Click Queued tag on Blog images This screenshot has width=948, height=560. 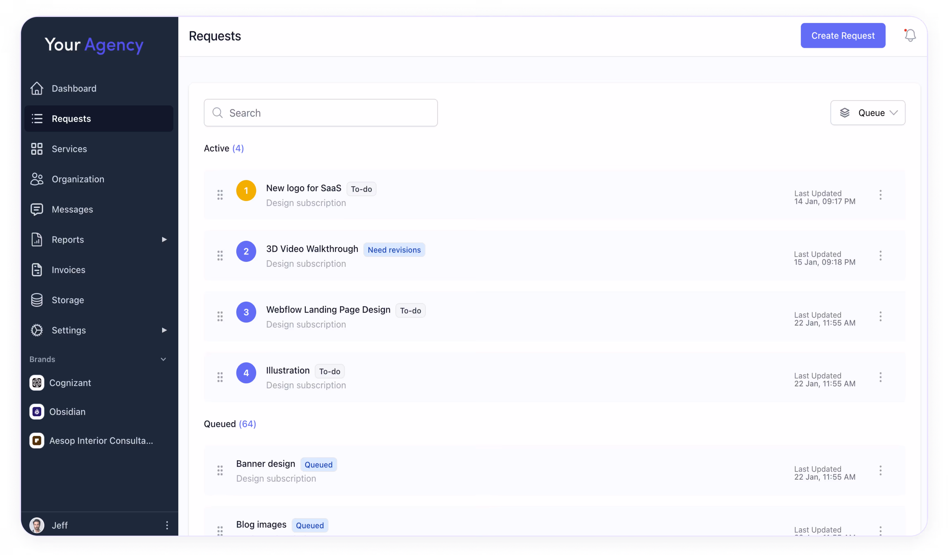[x=310, y=525]
